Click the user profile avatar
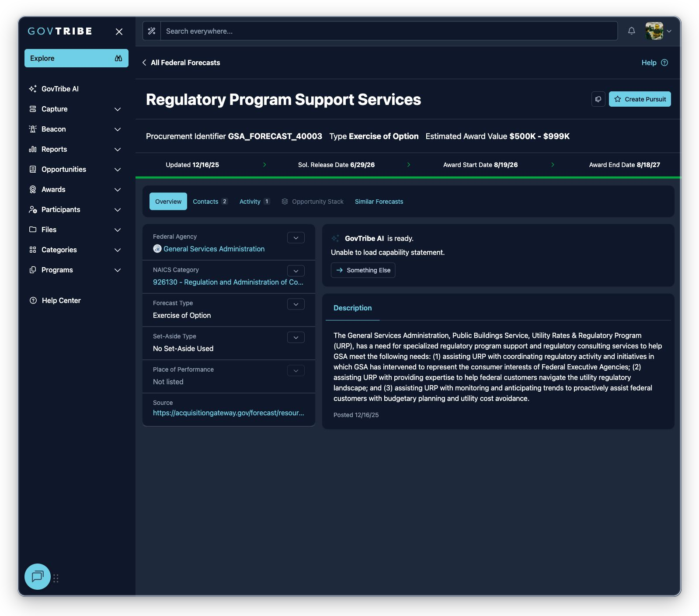This screenshot has width=699, height=616. (654, 31)
